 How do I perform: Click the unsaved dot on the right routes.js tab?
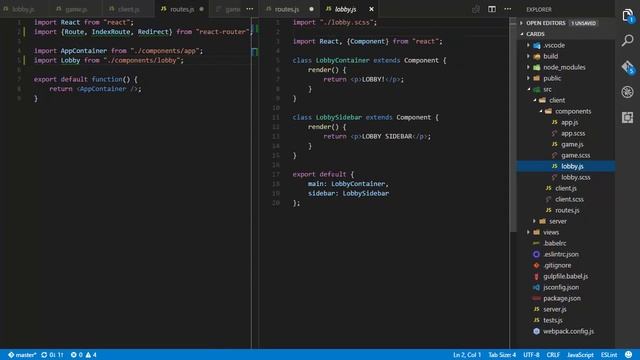[311, 9]
